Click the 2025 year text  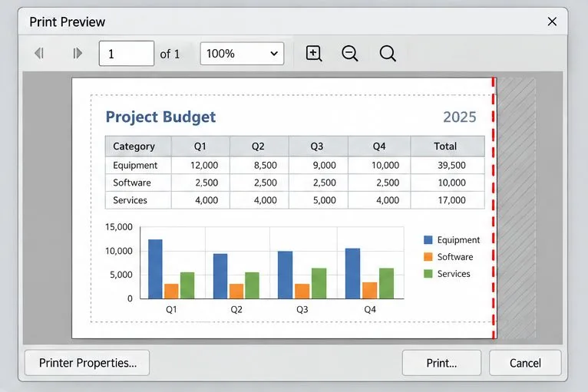[459, 117]
